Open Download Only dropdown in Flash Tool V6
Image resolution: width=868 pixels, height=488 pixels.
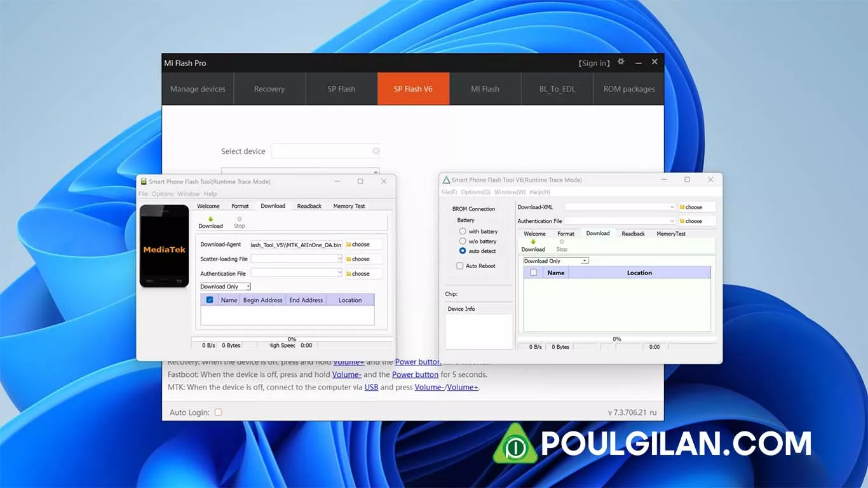pos(556,261)
